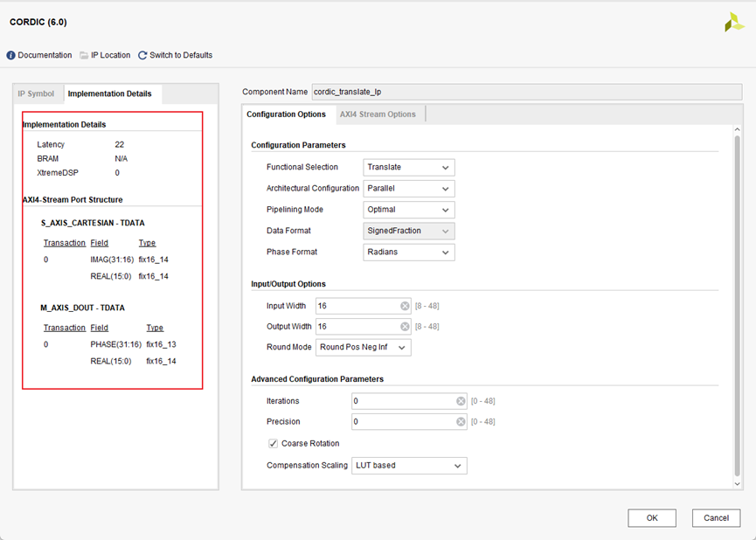Clear the Output Width field value
The width and height of the screenshot is (756, 540).
405,327
